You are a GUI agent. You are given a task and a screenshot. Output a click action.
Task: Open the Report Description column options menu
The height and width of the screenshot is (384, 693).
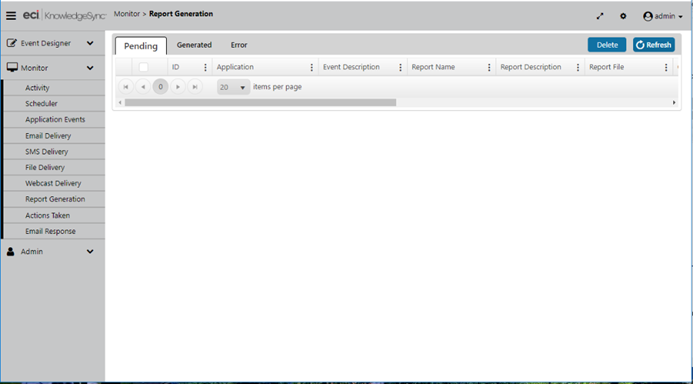(x=578, y=67)
